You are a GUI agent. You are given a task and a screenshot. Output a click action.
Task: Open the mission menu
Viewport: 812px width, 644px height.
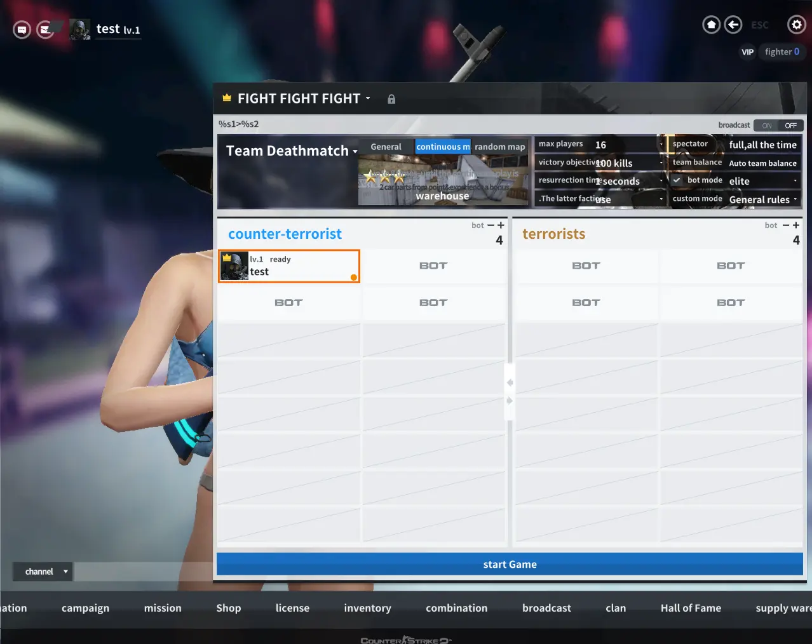pyautogui.click(x=163, y=608)
